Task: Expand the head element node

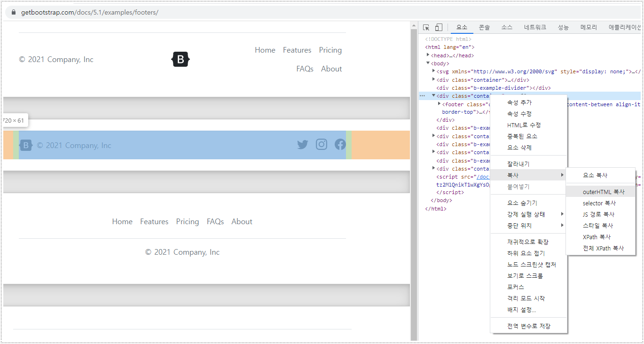Action: click(428, 55)
